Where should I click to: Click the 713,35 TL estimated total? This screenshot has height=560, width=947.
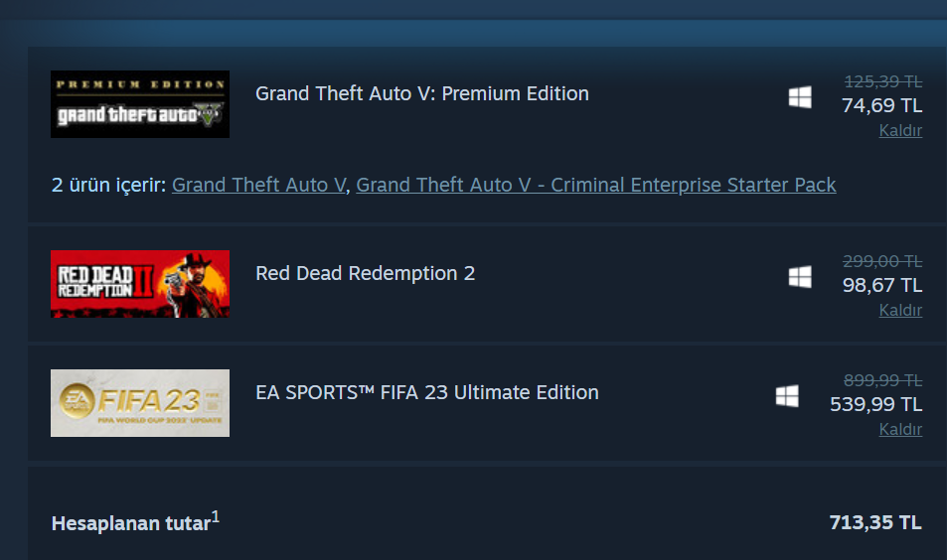tap(874, 522)
